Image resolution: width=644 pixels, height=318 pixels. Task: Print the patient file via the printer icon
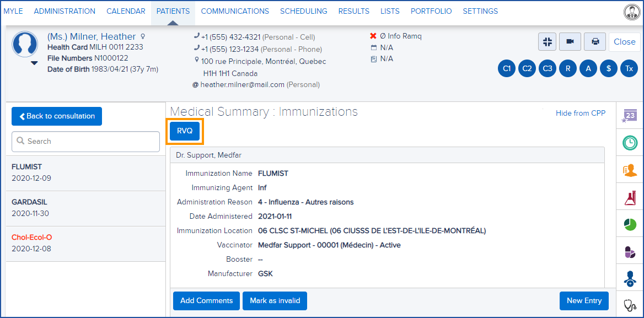[x=594, y=41]
